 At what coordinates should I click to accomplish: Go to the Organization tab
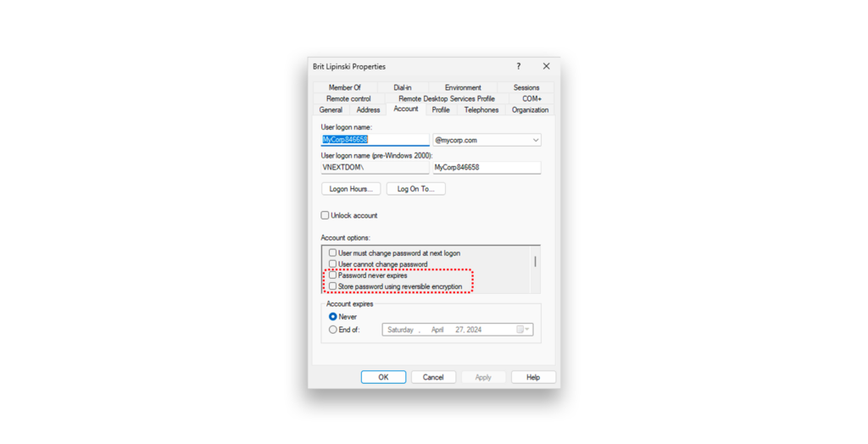point(530,109)
